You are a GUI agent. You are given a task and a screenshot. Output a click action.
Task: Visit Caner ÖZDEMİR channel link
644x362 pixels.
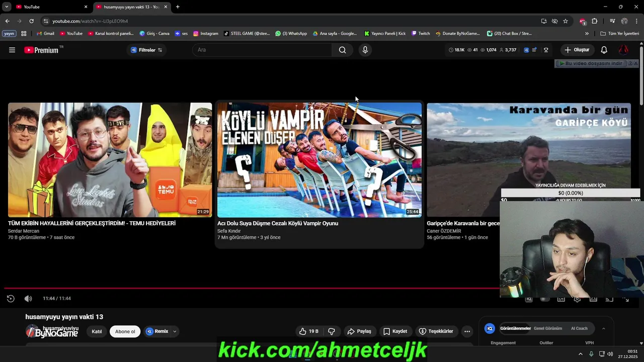pyautogui.click(x=444, y=231)
